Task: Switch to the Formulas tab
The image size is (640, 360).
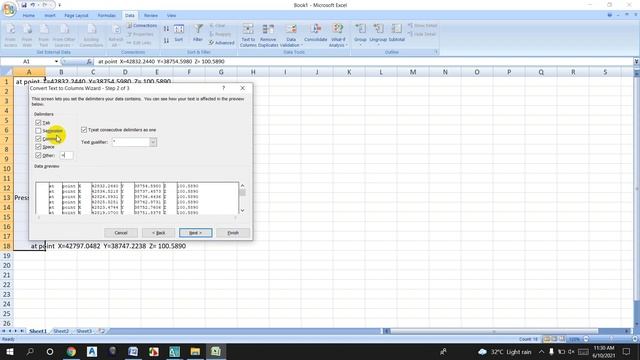Action: (107, 16)
